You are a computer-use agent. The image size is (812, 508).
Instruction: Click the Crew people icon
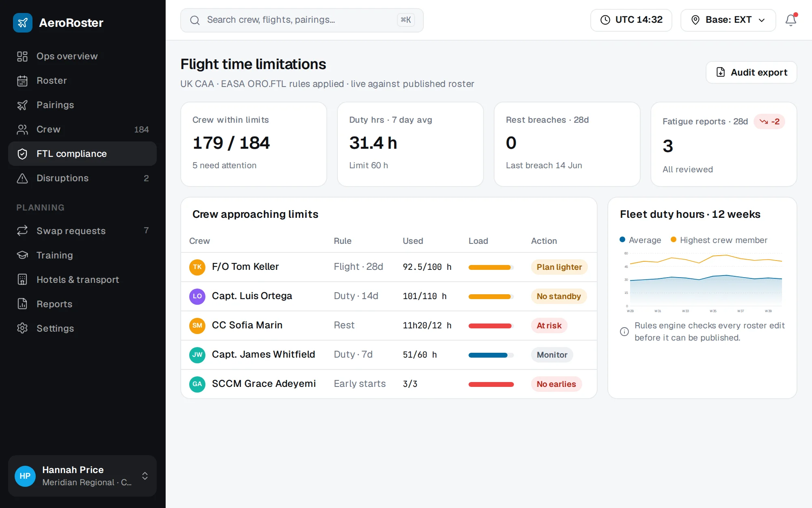[22, 129]
